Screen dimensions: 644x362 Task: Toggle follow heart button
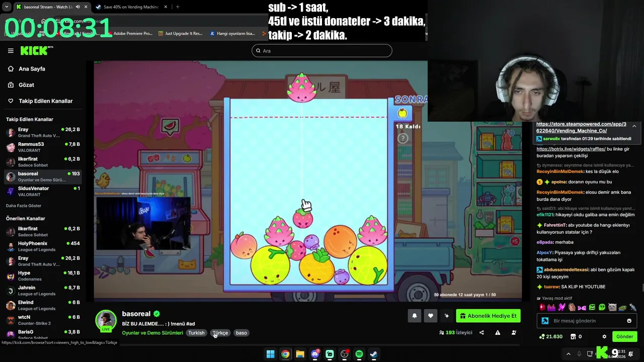[x=430, y=316]
